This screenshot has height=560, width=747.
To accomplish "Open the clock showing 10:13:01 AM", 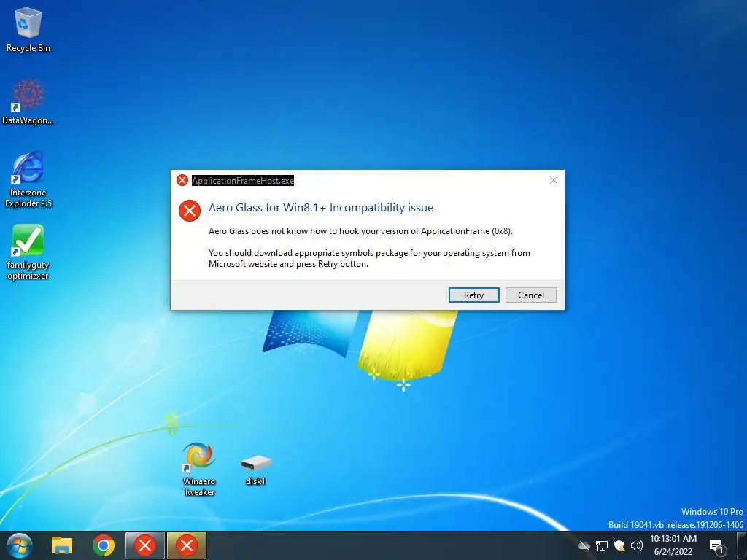I will click(x=673, y=545).
